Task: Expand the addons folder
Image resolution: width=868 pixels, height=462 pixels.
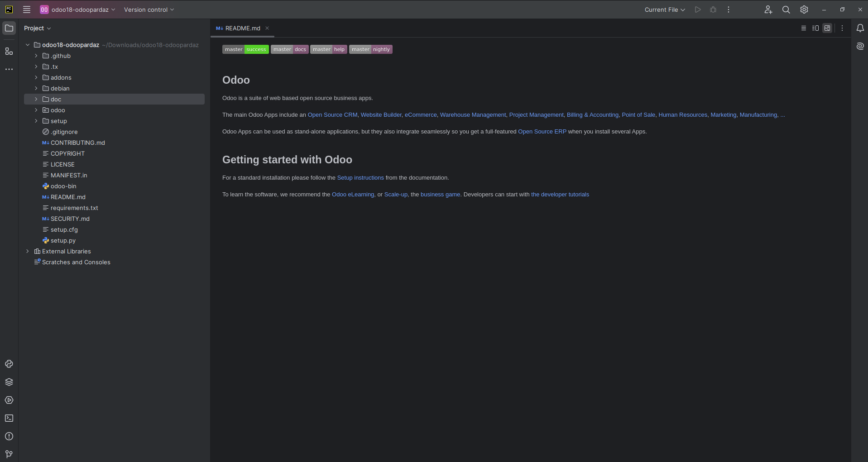Action: coord(36,77)
